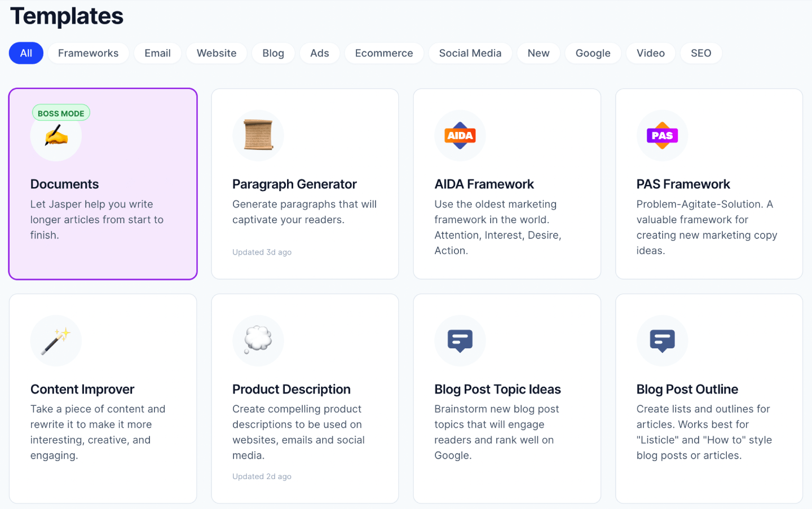
Task: Filter templates by Ecommerce
Action: coord(384,53)
